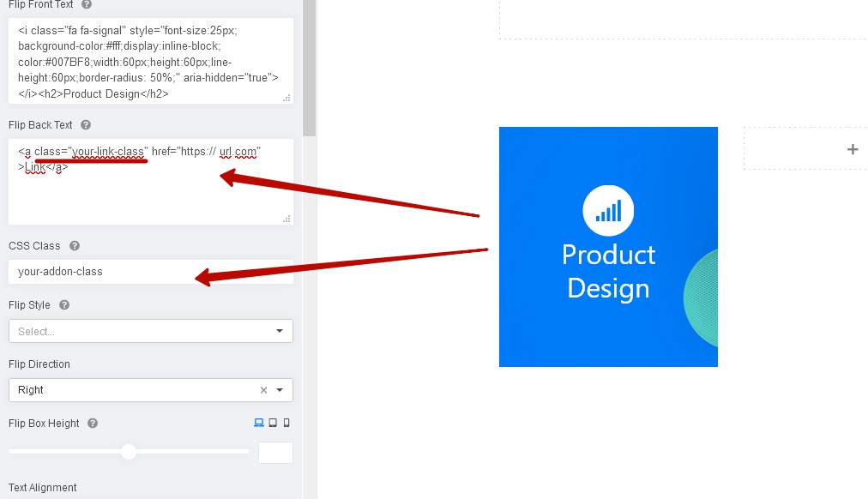Image resolution: width=868 pixels, height=499 pixels.
Task: Click the Flip Front Text help icon
Action: point(87,4)
